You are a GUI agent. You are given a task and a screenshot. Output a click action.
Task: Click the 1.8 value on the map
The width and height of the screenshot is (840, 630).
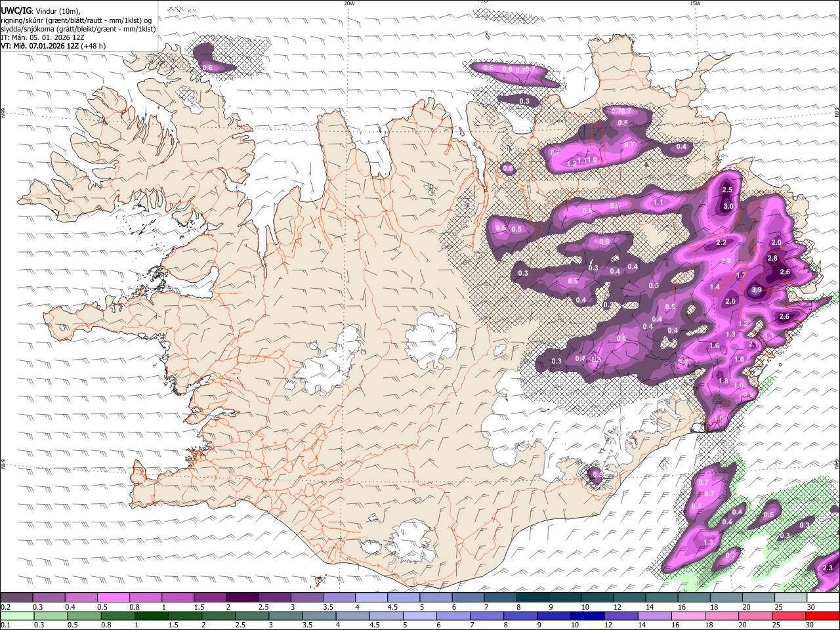(723, 381)
